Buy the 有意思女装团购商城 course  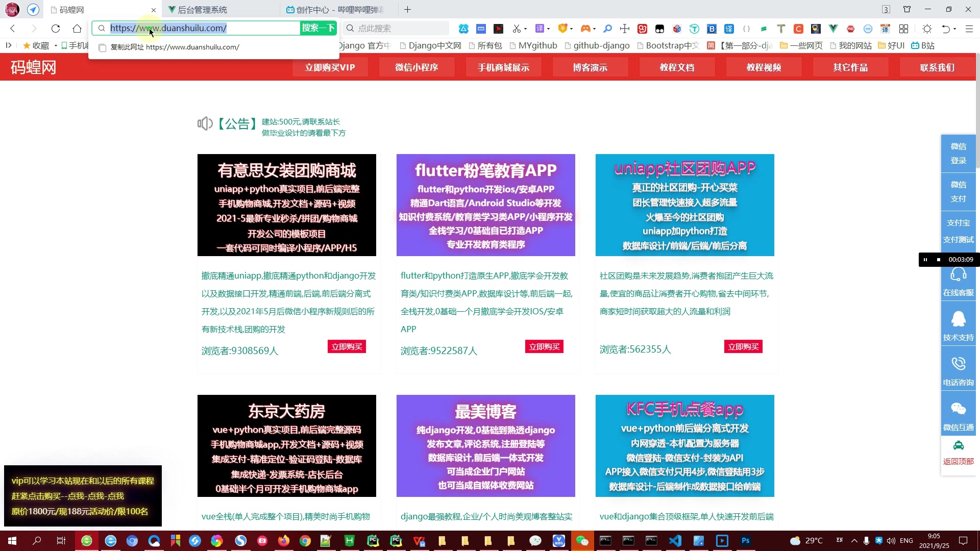pyautogui.click(x=347, y=347)
